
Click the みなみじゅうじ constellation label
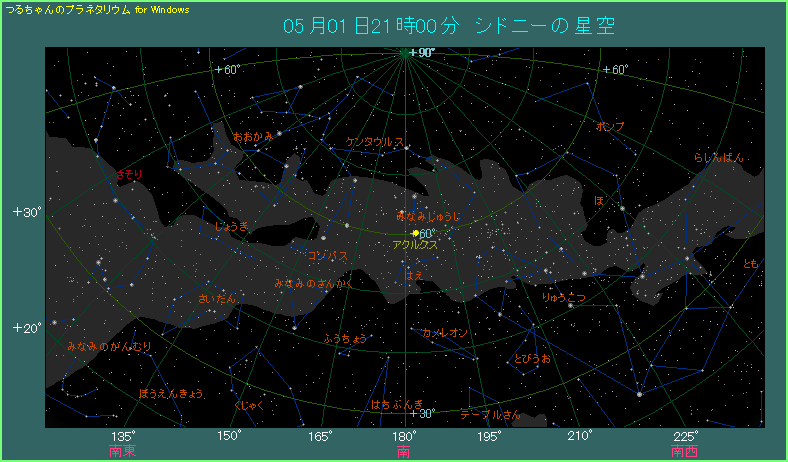428,216
